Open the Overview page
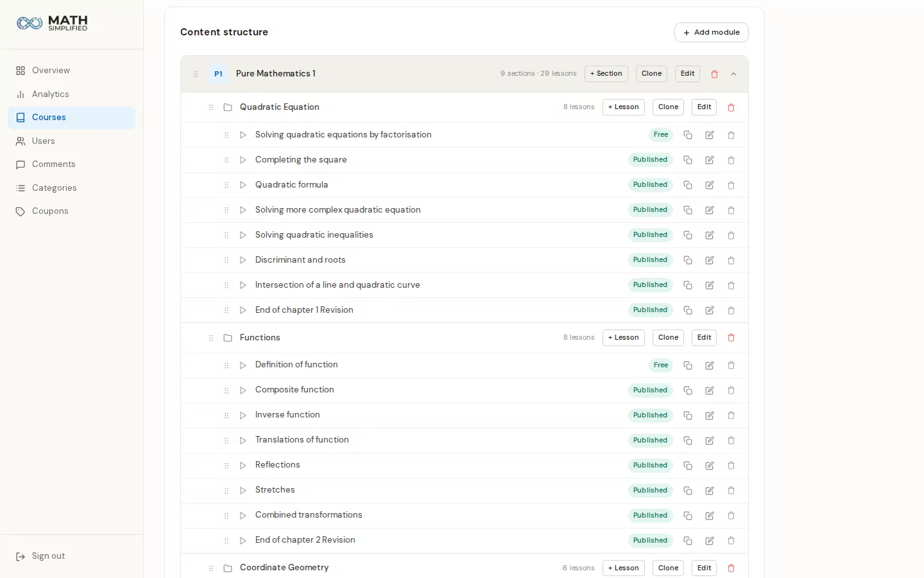924x578 pixels. pos(72,71)
